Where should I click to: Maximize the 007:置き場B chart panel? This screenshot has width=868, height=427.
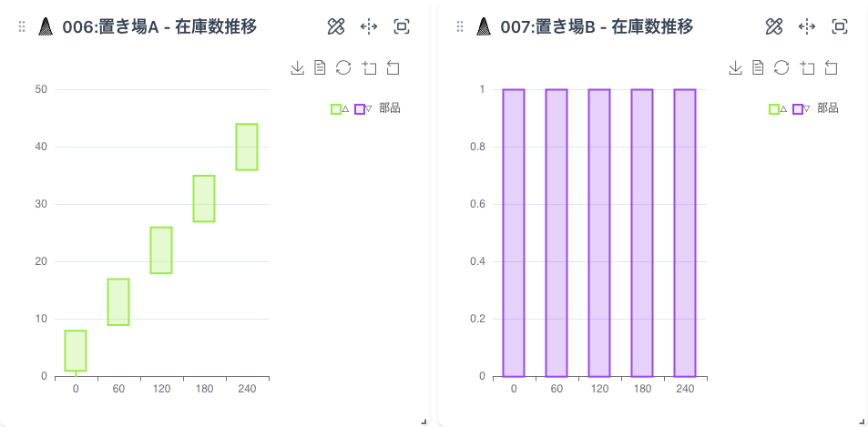coord(840,26)
